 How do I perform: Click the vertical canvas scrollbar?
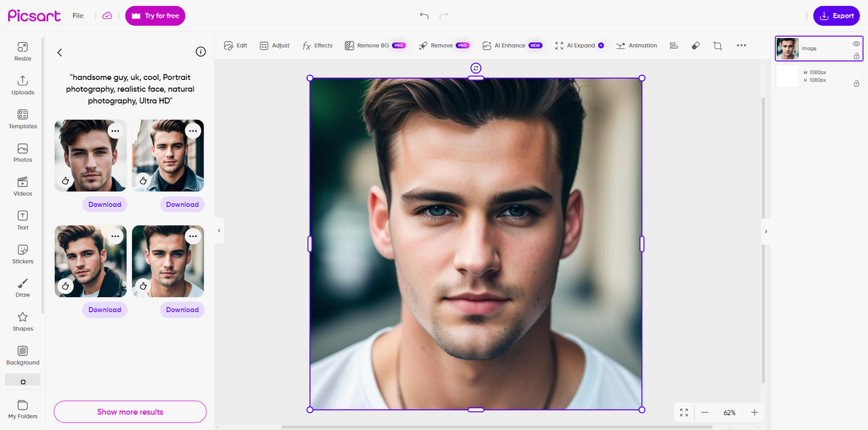click(x=764, y=240)
